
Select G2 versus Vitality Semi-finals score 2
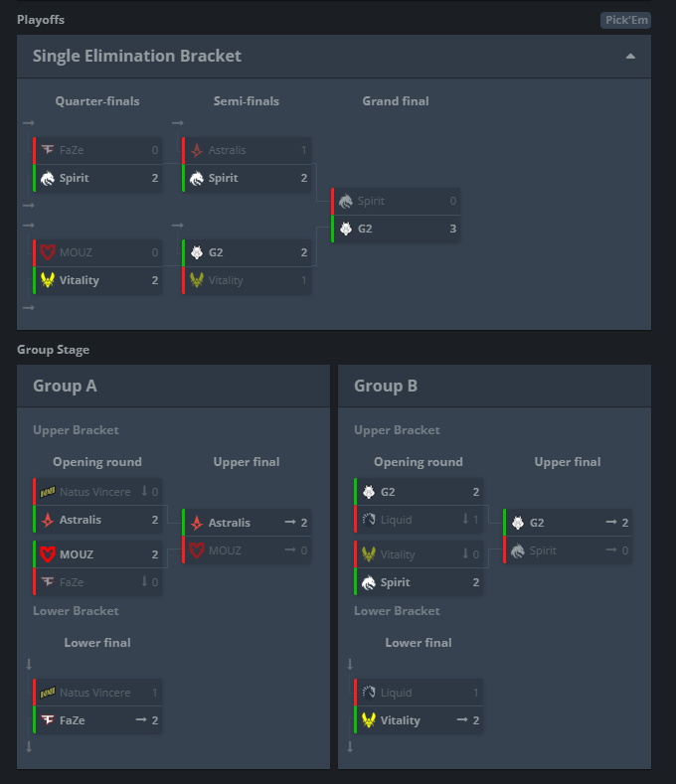pyautogui.click(x=304, y=252)
